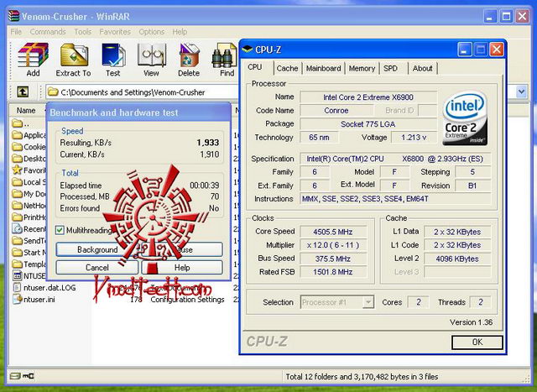The height and width of the screenshot is (392, 537).
Task: Open the Favorites menu
Action: (115, 32)
